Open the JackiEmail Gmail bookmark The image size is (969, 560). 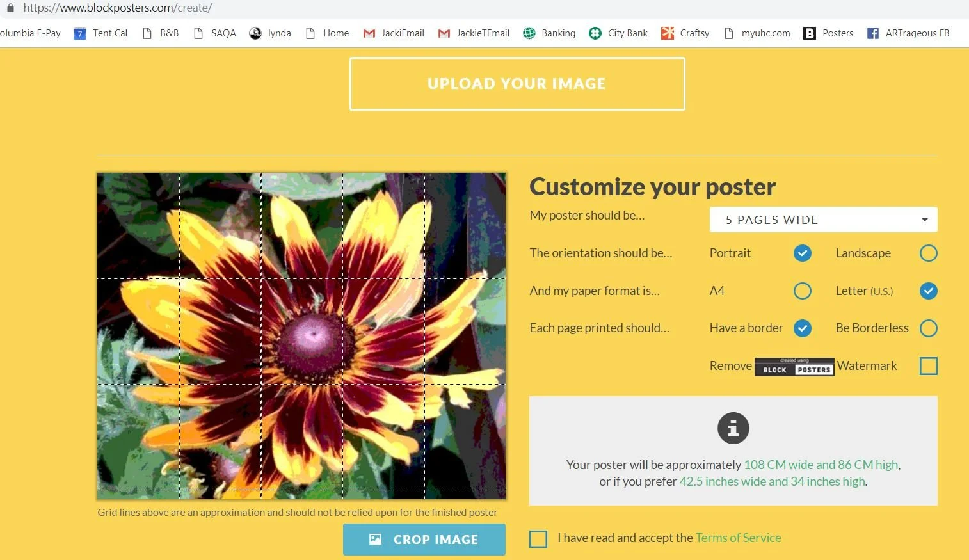click(x=394, y=33)
